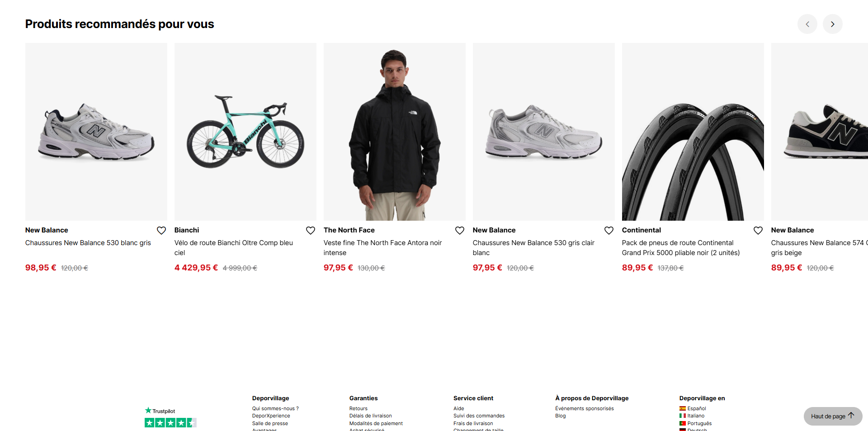Open Qui sommes-nous ? page

tap(275, 408)
